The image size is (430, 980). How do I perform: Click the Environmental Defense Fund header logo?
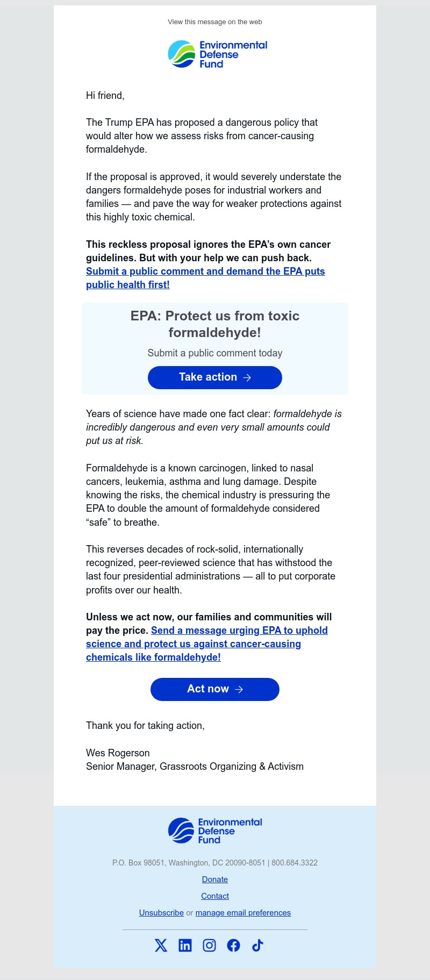coord(217,53)
